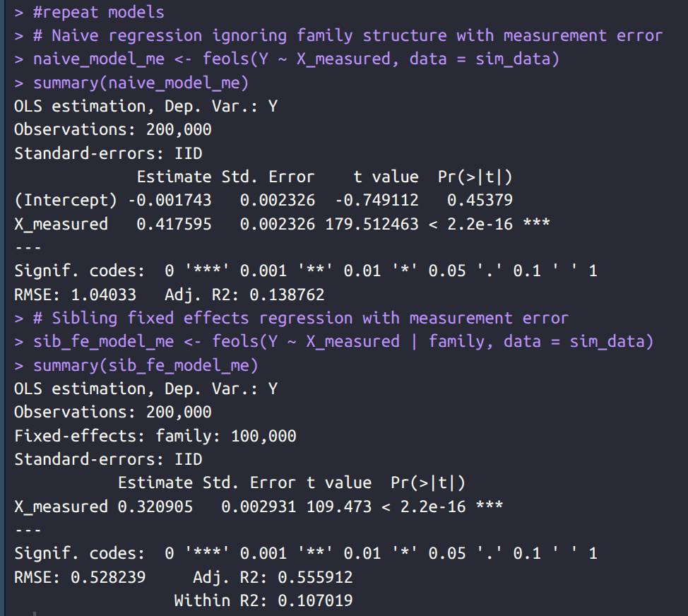Image resolution: width=688 pixels, height=616 pixels.
Task: Click the Within R2 value 0.107019
Action: [315, 600]
